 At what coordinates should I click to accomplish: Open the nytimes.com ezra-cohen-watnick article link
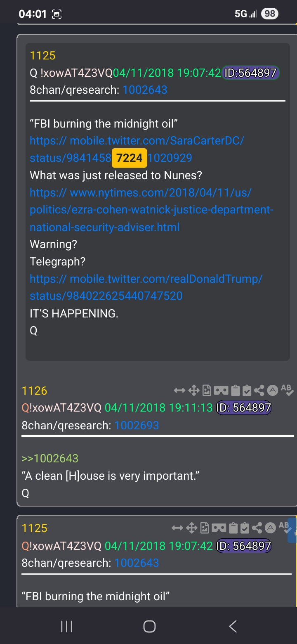pyautogui.click(x=151, y=210)
